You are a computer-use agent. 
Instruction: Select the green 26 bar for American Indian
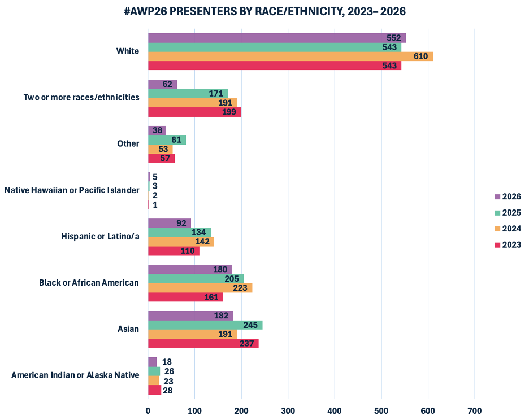(x=155, y=371)
